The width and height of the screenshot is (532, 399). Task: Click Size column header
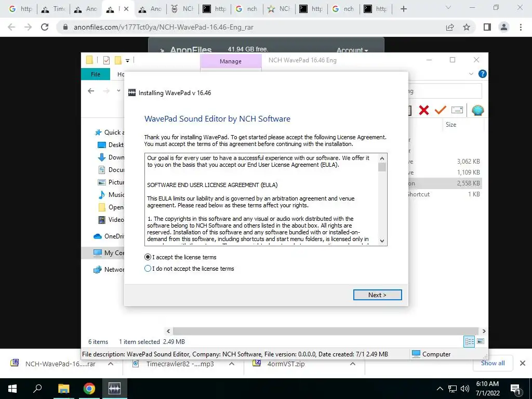click(x=451, y=125)
